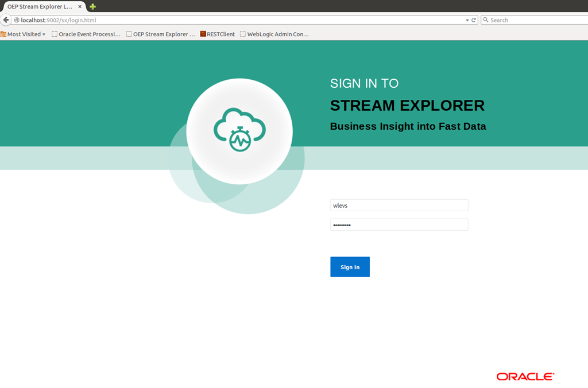Click the text 'Business Insight into Fast Data'
Screen dimensions: 588x388
click(x=408, y=126)
